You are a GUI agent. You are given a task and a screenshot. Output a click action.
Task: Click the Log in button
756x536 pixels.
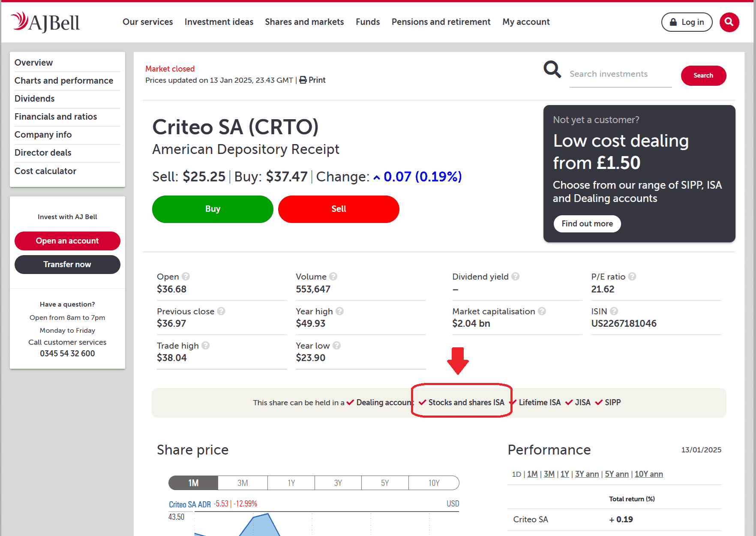pos(687,22)
